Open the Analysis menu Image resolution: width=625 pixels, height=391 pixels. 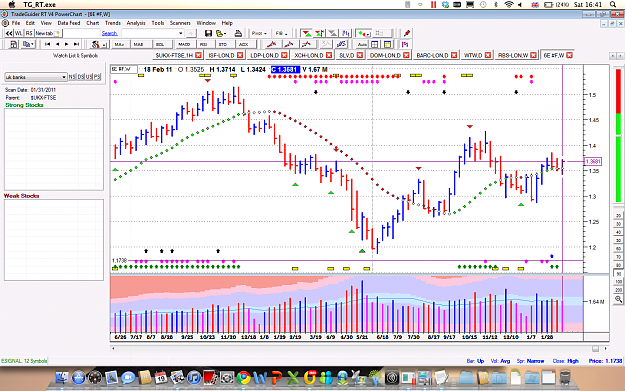136,23
